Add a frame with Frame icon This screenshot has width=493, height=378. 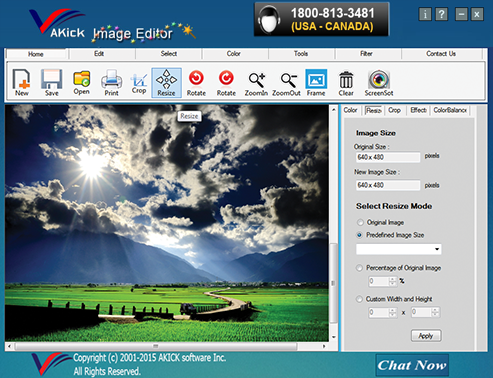(316, 83)
